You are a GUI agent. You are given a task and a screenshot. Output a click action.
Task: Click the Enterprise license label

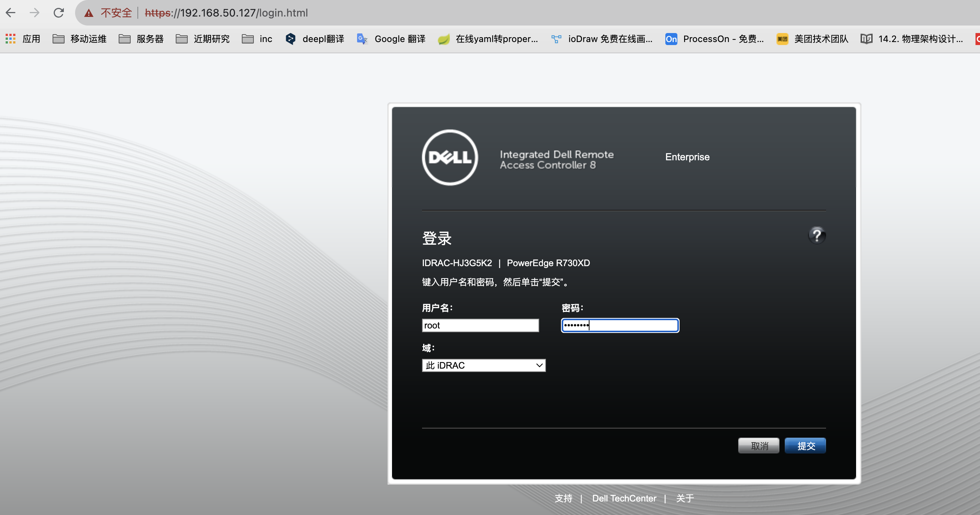tap(687, 157)
